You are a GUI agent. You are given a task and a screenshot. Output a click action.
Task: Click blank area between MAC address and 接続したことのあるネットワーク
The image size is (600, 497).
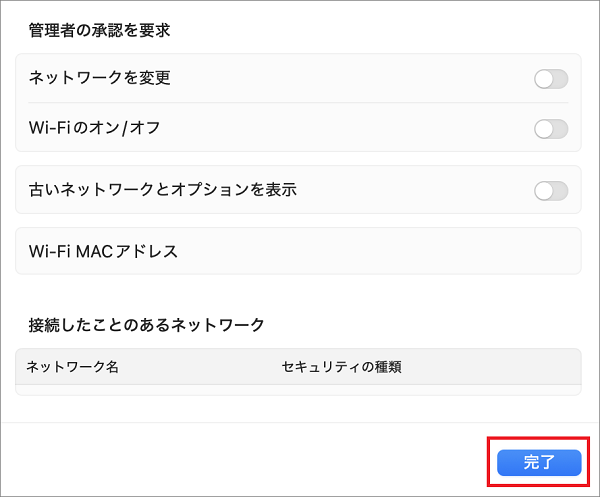(x=298, y=294)
